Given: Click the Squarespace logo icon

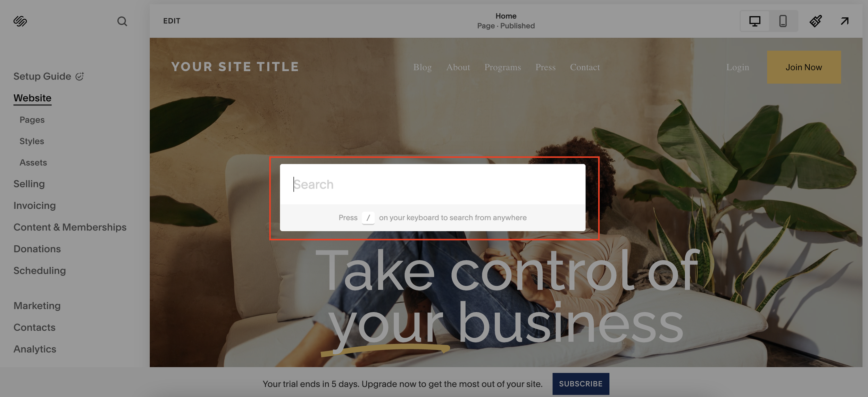Looking at the screenshot, I should (20, 21).
